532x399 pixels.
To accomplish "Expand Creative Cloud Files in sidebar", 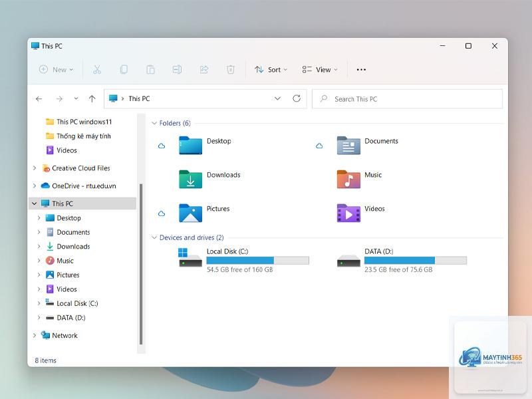I will coord(35,168).
